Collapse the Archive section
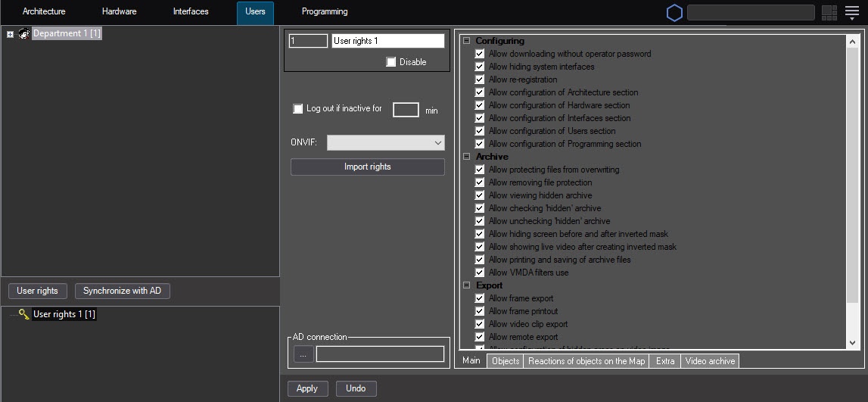 pyautogui.click(x=467, y=157)
